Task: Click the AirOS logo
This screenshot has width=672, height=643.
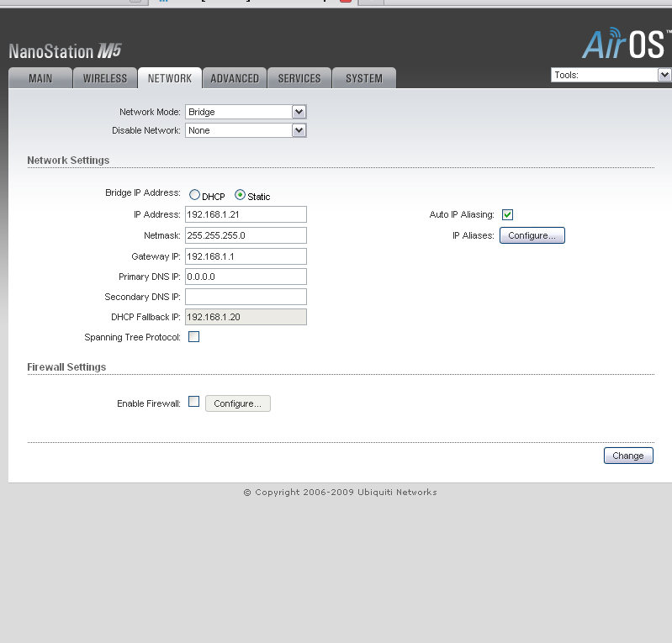Action: (x=626, y=43)
